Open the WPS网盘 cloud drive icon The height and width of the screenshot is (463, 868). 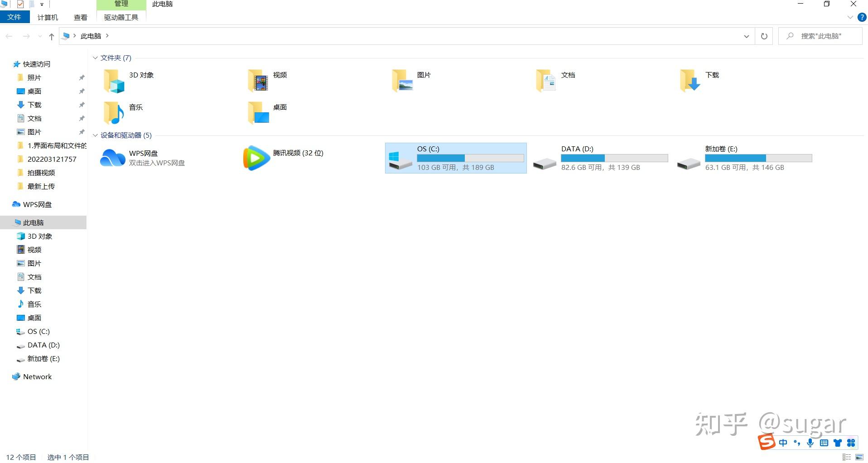click(112, 158)
